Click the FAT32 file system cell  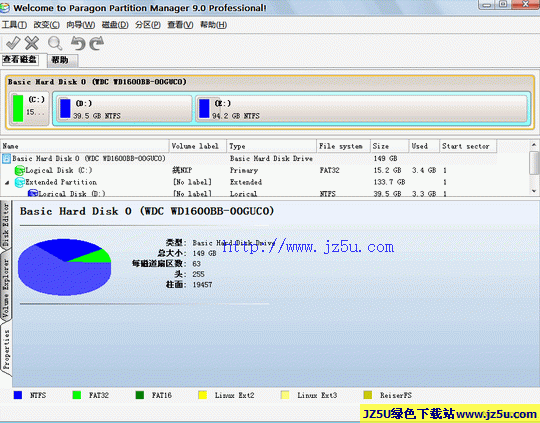329,170
